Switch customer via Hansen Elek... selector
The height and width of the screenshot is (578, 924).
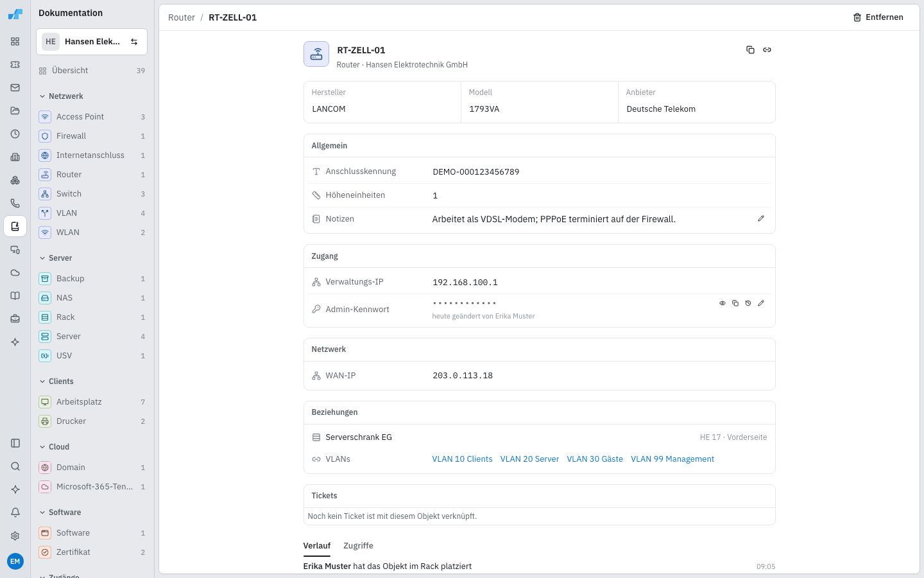[x=92, y=42]
